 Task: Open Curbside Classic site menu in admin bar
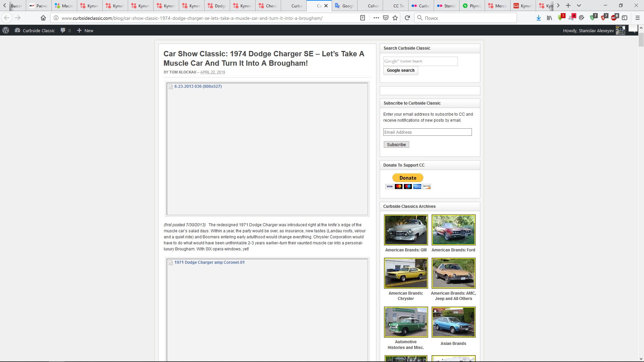[x=35, y=31]
